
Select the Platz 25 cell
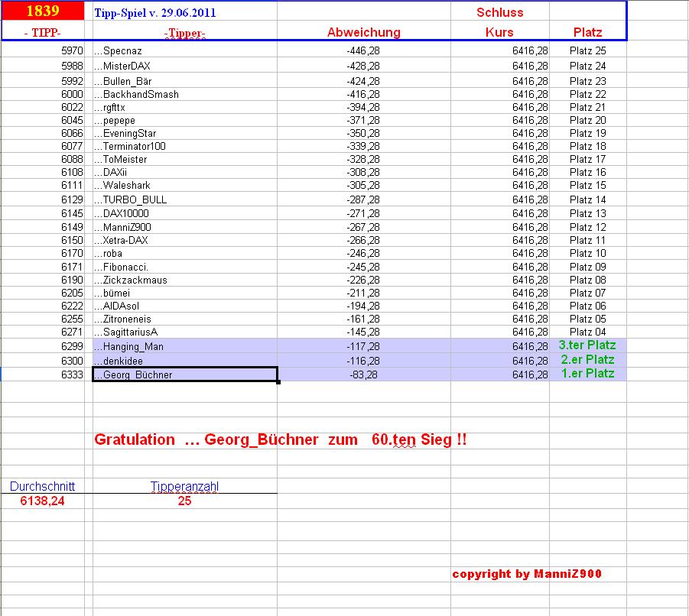(588, 50)
